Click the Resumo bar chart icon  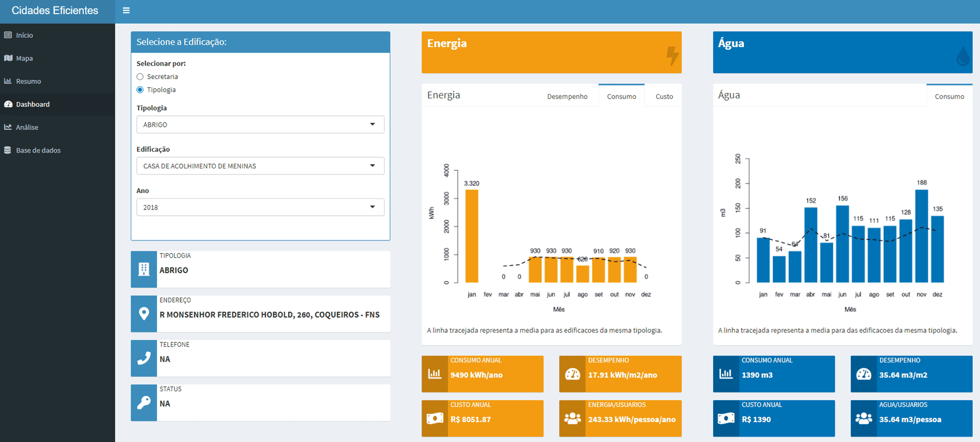8,81
